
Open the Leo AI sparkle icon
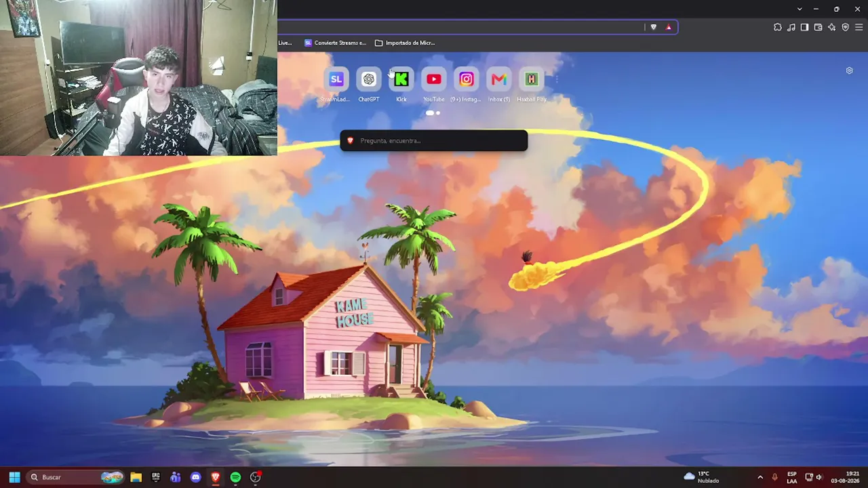click(832, 27)
